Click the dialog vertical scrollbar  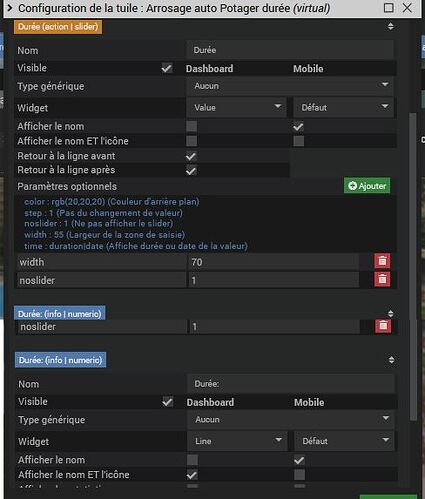click(x=413, y=267)
